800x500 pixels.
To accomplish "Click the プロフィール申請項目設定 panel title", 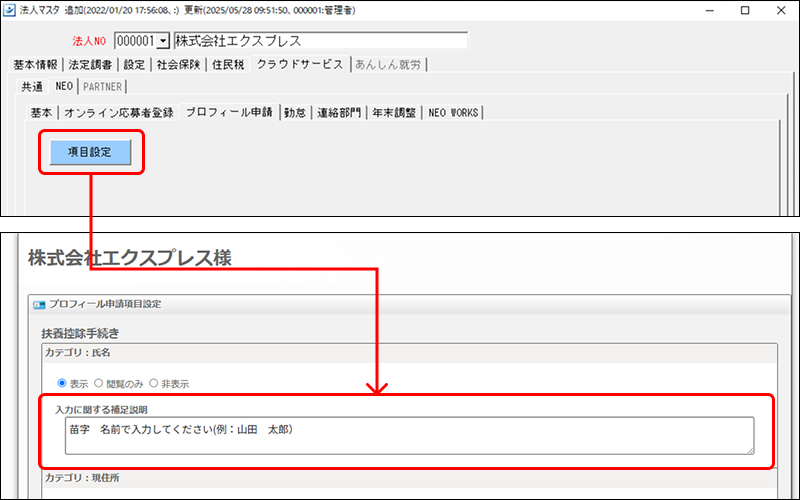I will tap(105, 304).
